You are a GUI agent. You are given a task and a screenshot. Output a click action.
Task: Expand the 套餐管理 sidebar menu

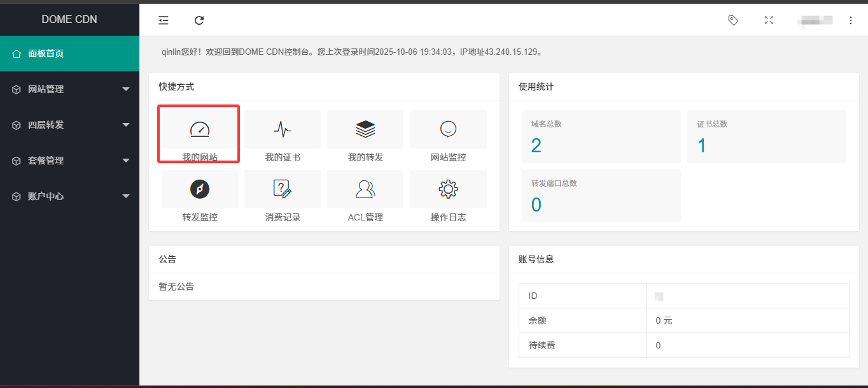pyautogui.click(x=69, y=161)
